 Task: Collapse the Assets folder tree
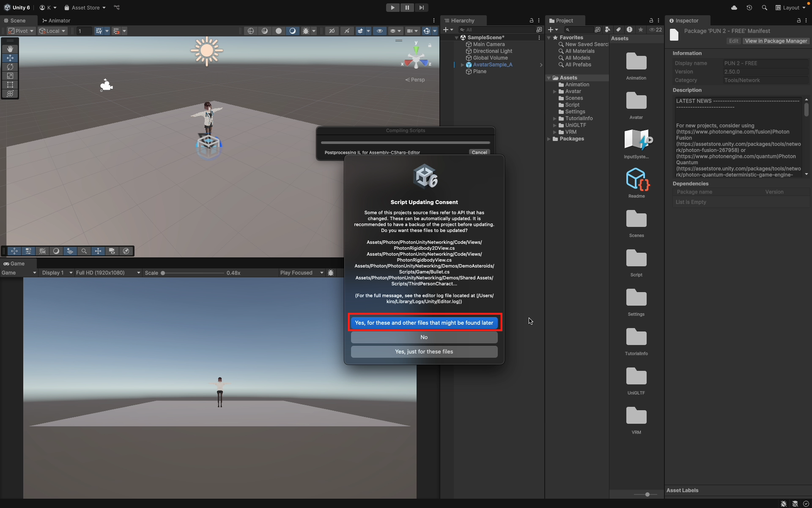click(x=549, y=78)
